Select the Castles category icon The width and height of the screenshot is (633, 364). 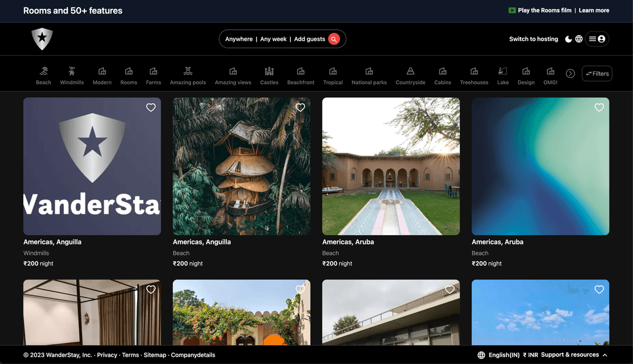click(x=269, y=72)
